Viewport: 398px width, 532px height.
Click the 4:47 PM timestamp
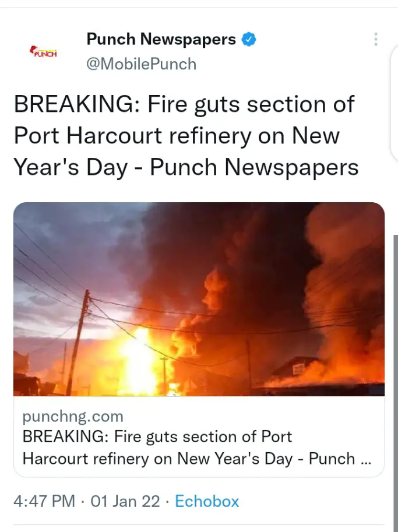44,501
